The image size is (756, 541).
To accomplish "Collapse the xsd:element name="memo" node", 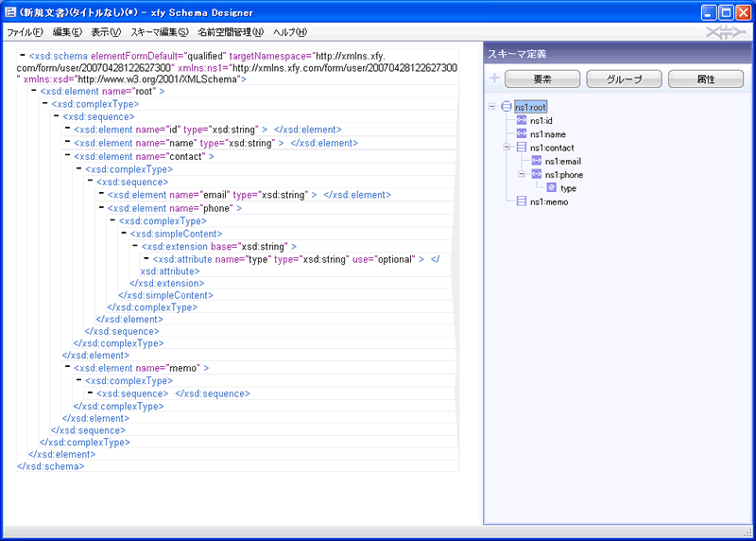I will [66, 368].
